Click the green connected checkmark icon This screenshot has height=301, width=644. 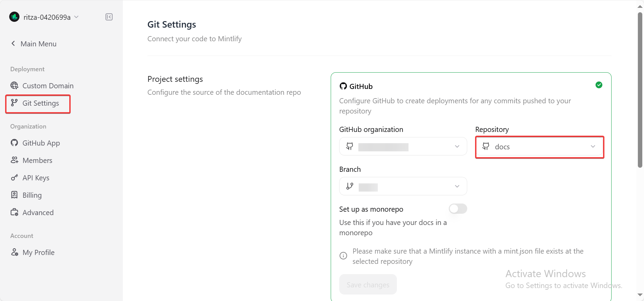point(599,85)
